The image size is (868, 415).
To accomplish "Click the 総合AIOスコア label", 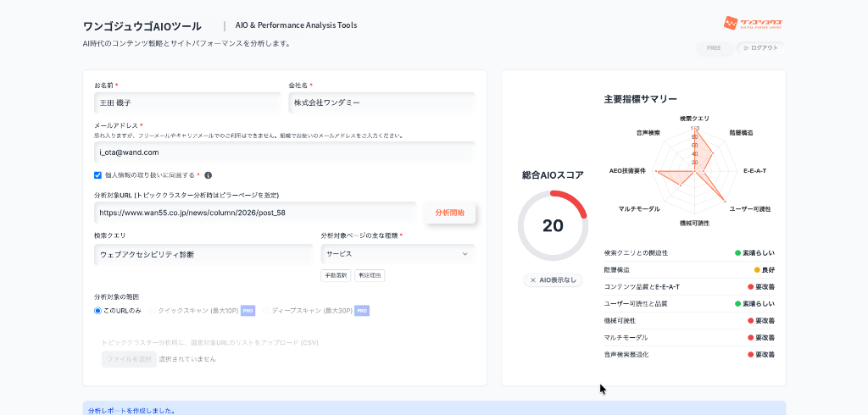I will click(553, 175).
